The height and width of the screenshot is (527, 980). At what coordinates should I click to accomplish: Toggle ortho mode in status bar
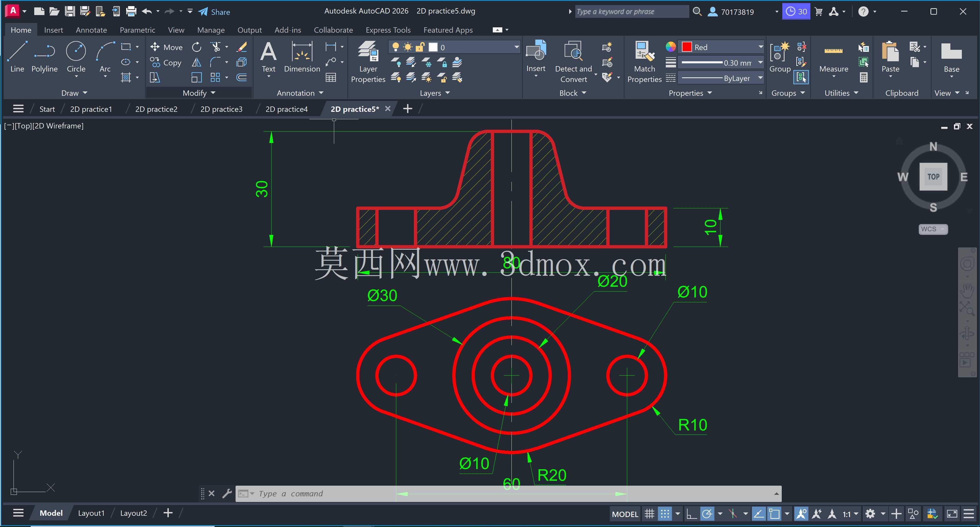691,514
